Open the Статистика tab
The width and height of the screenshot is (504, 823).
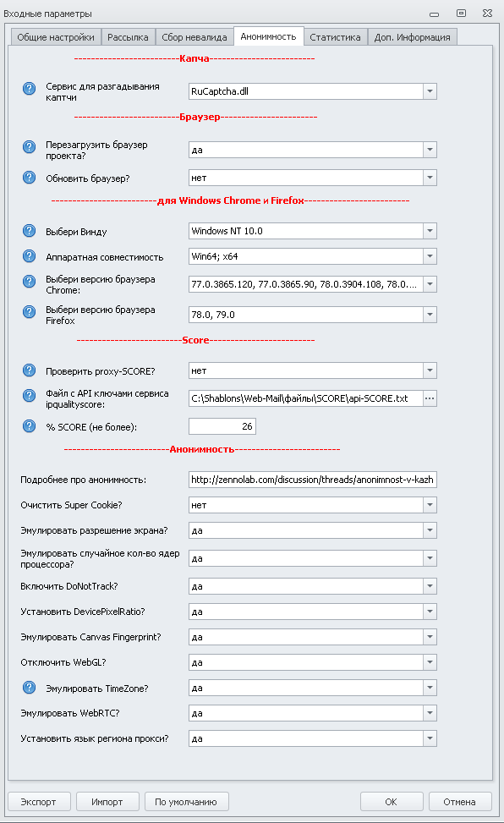pos(335,37)
